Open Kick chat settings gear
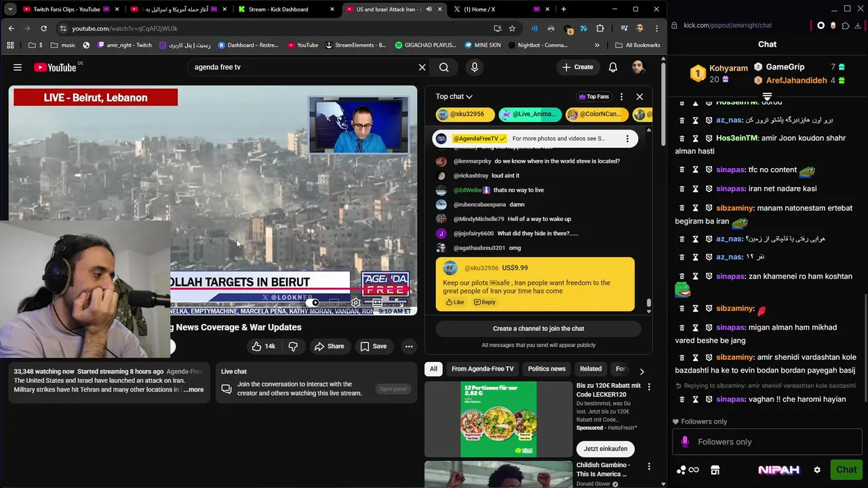The image size is (868, 488). (x=817, y=470)
